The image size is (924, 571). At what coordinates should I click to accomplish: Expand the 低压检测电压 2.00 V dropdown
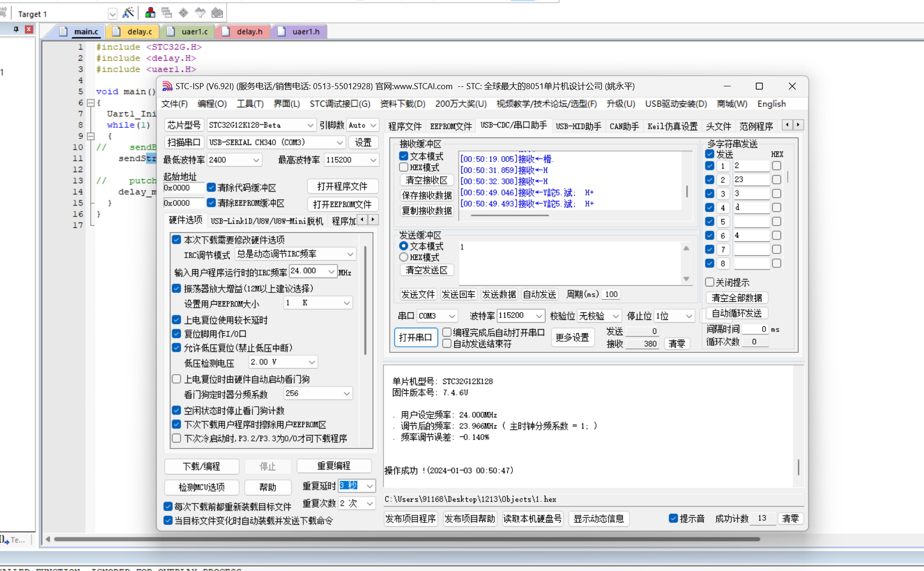[312, 362]
